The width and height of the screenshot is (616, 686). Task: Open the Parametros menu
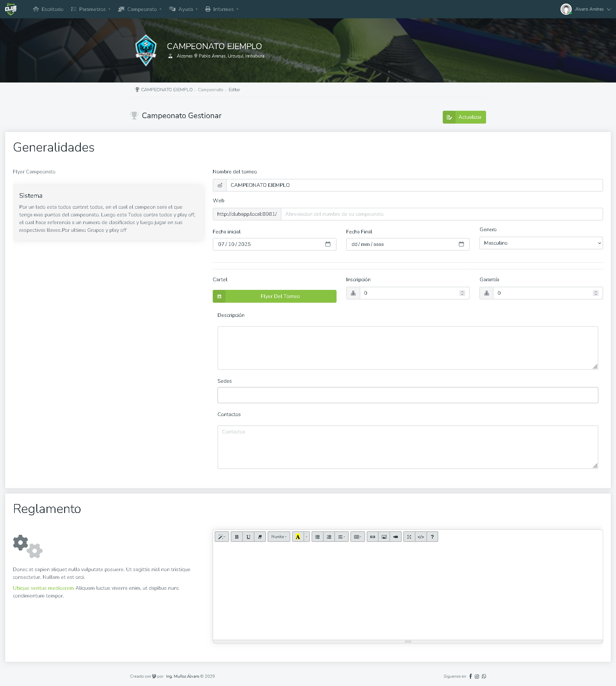coord(91,9)
